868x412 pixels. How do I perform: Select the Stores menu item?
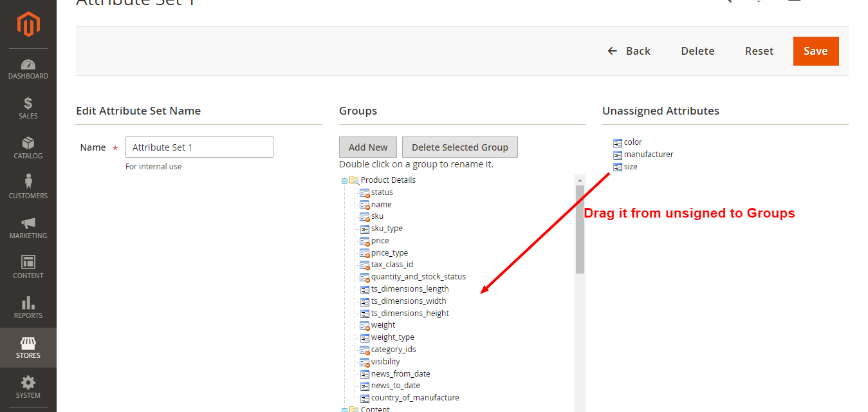pyautogui.click(x=28, y=348)
